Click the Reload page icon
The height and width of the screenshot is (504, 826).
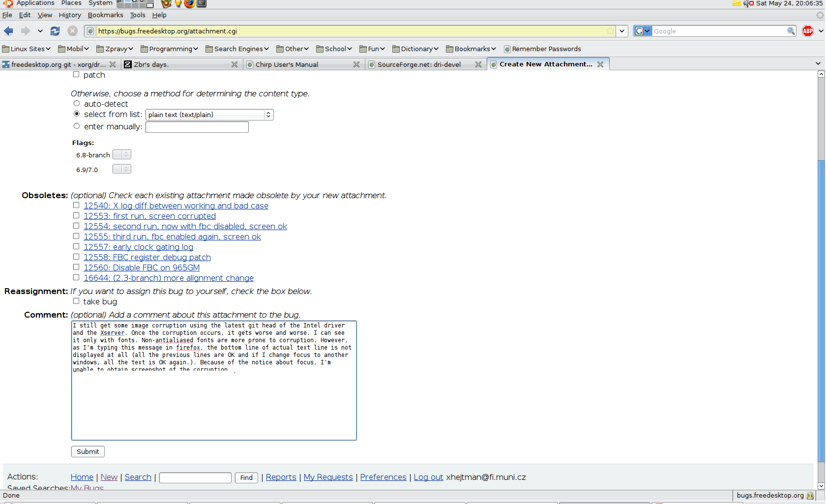pyautogui.click(x=55, y=31)
